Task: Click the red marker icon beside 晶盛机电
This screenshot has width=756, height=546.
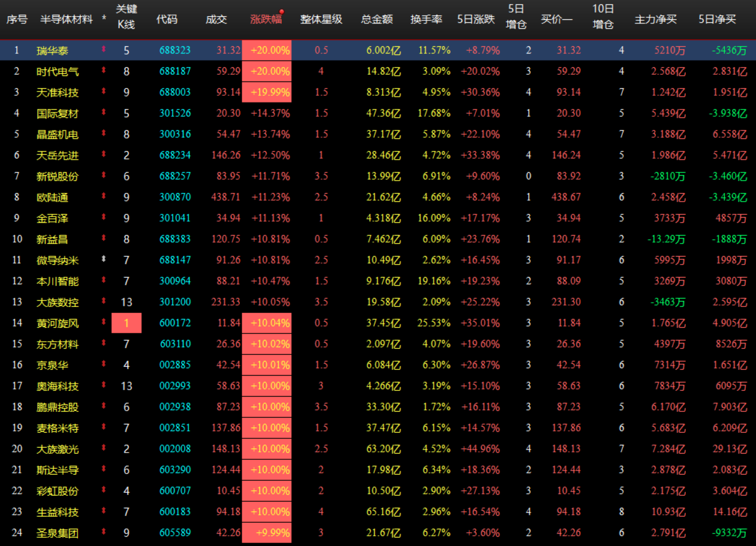Action: (x=104, y=134)
